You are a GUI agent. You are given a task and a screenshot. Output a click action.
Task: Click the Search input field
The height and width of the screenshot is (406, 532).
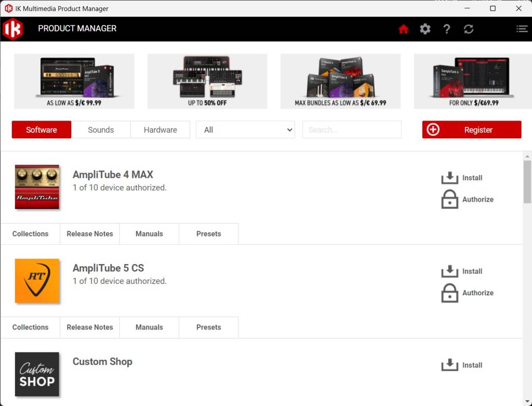tap(352, 130)
